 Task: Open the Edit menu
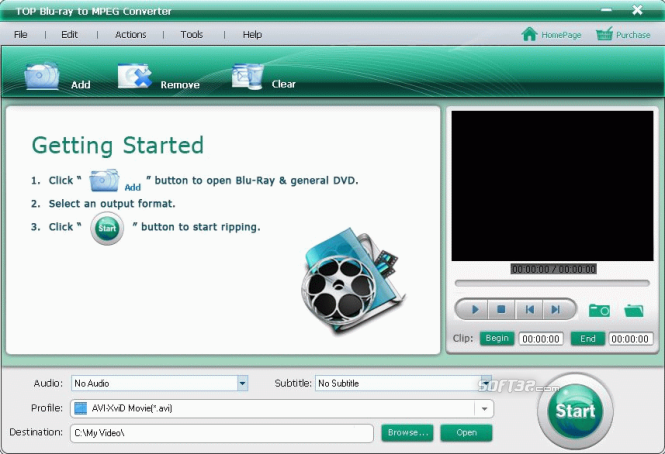pyautogui.click(x=70, y=34)
